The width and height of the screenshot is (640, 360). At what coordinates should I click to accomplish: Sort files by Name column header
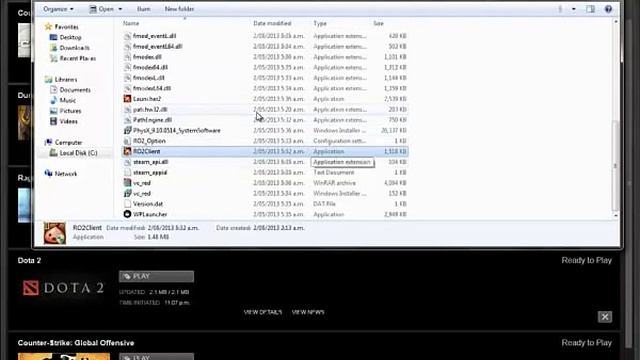coord(131,23)
